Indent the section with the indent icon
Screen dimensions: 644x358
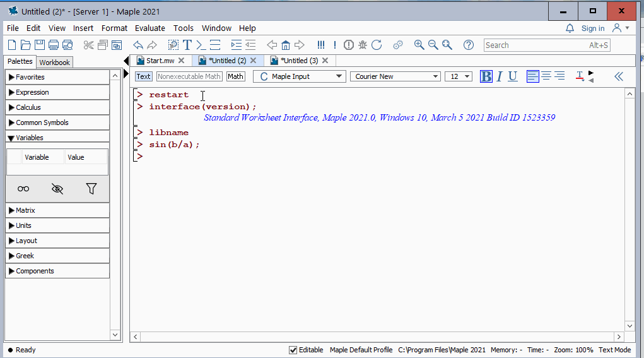click(236, 45)
